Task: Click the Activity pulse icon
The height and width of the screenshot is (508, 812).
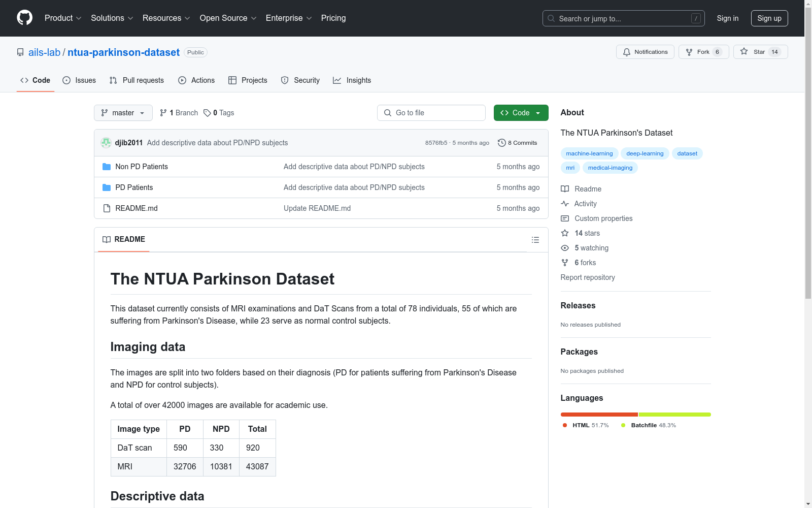Action: [565, 204]
